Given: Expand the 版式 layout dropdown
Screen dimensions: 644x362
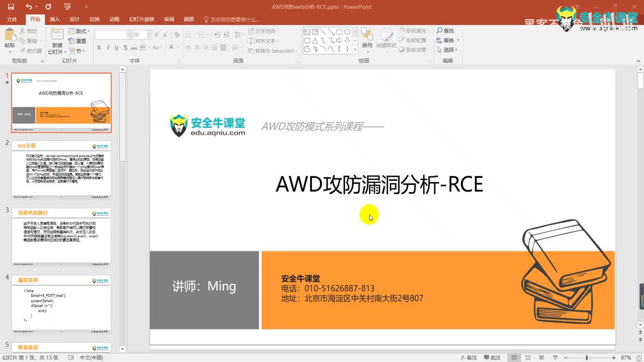Looking at the screenshot, I should tap(80, 31).
